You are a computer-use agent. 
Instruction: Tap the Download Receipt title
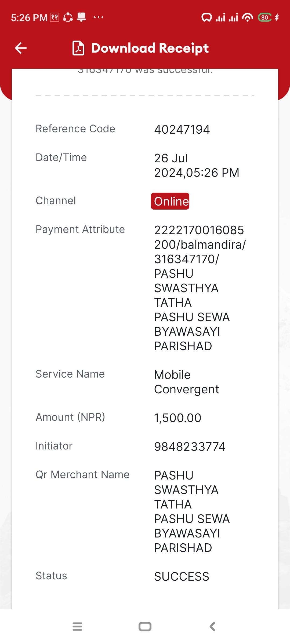pos(150,48)
